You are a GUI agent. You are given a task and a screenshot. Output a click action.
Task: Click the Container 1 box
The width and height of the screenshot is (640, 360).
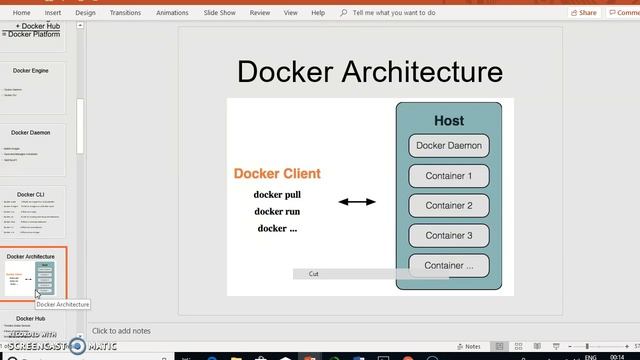[x=449, y=176]
